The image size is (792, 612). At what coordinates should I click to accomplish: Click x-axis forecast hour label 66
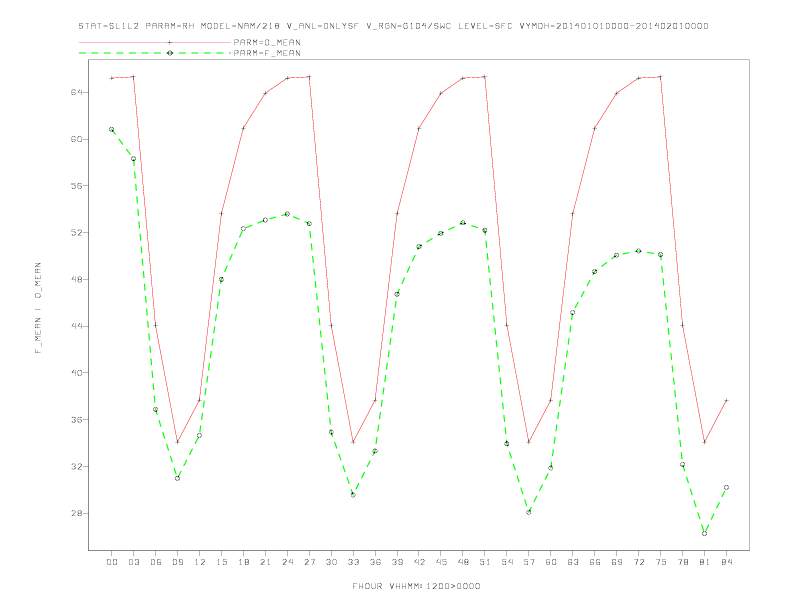point(595,562)
